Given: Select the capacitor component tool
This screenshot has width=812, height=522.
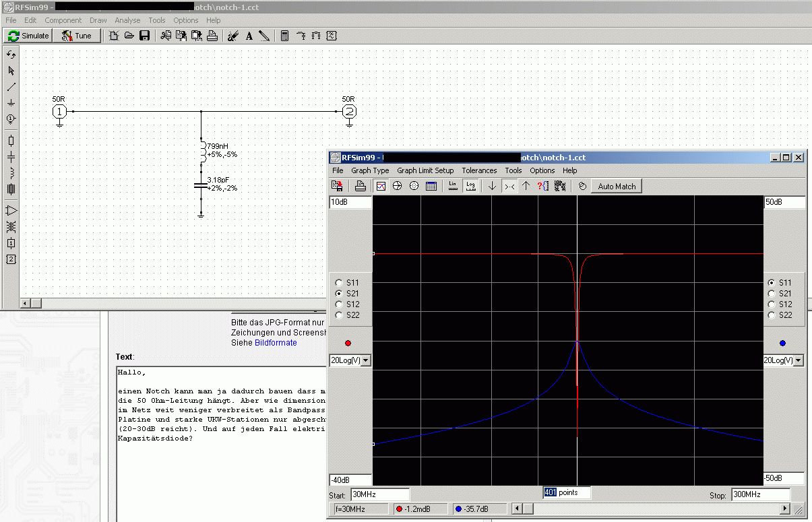Looking at the screenshot, I should (11, 157).
